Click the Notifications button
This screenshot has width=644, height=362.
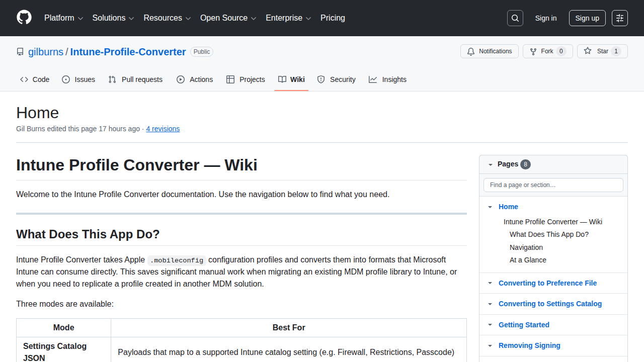(490, 51)
